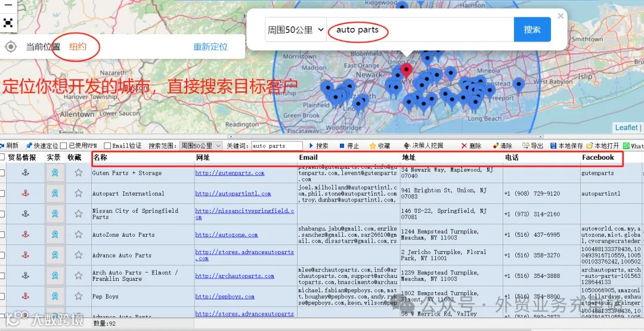
Task: Close the map search popup with the X
Action: [560, 16]
